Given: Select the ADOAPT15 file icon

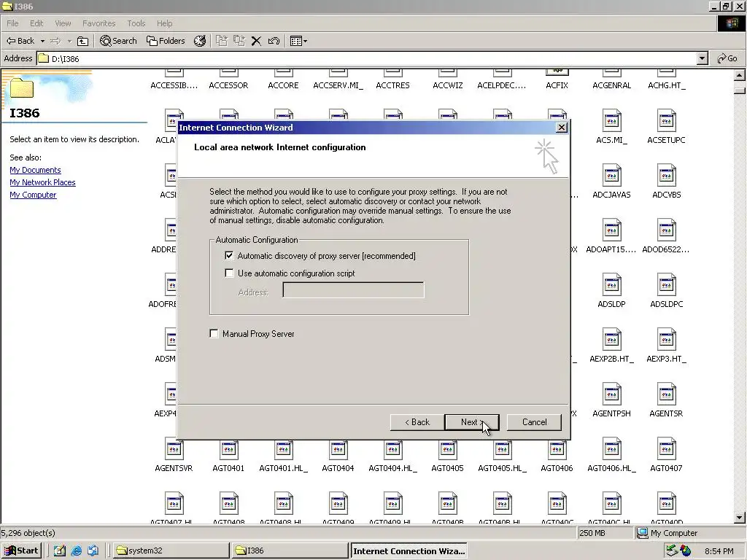Looking at the screenshot, I should pos(611,230).
